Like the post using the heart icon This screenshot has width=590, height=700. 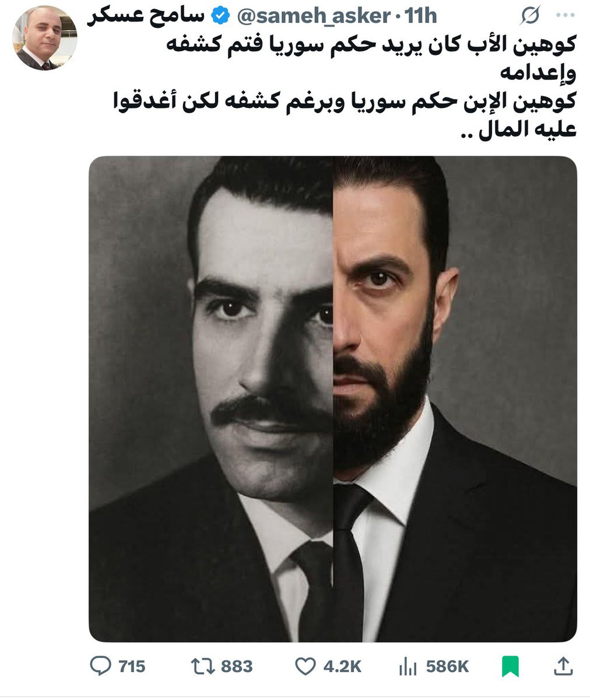click(305, 666)
